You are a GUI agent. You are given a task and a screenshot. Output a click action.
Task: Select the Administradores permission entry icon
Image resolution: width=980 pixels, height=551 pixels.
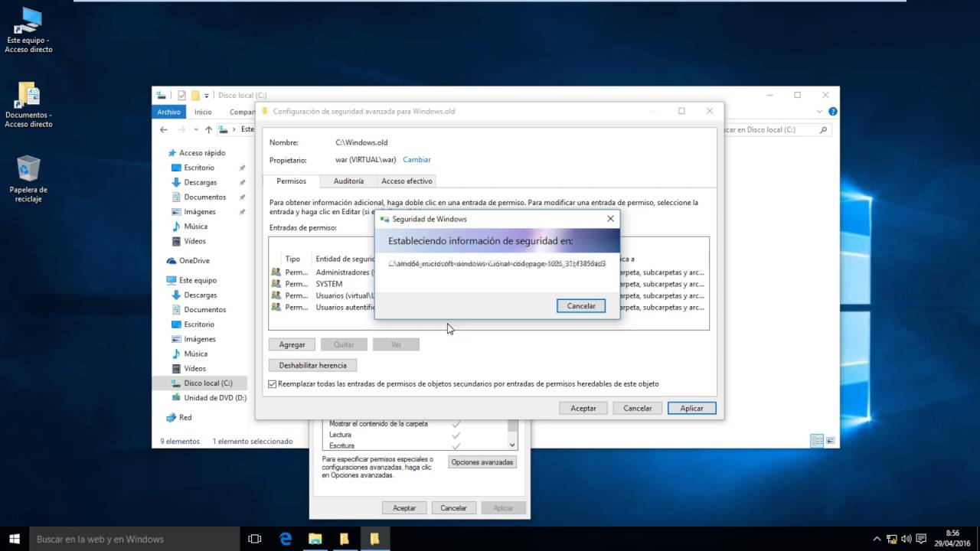pyautogui.click(x=276, y=272)
